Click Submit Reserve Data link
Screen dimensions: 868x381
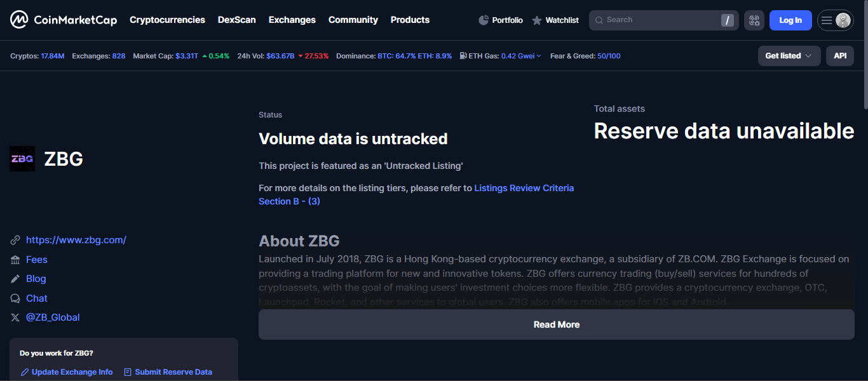click(173, 372)
